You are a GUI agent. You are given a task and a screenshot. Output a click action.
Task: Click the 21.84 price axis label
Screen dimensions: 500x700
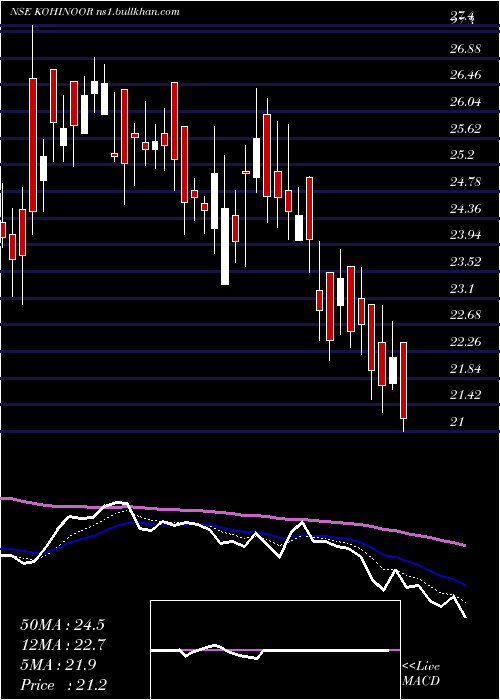pos(465,369)
